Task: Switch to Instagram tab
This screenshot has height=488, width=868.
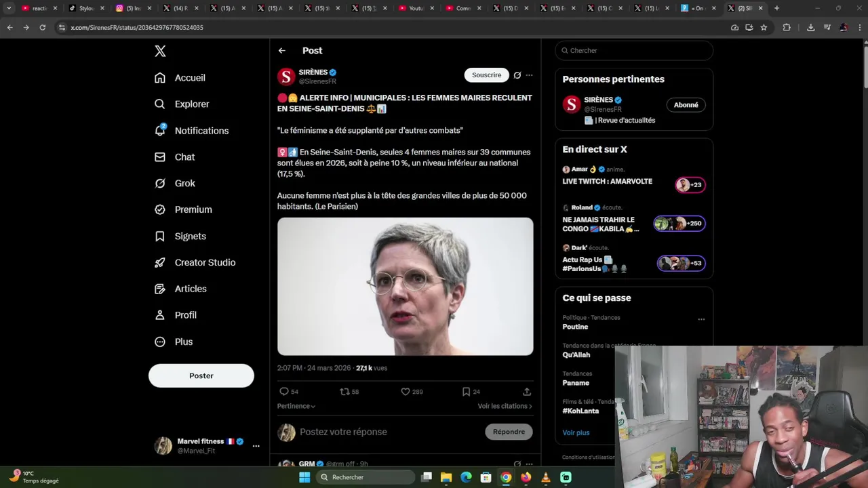Action: (133, 8)
